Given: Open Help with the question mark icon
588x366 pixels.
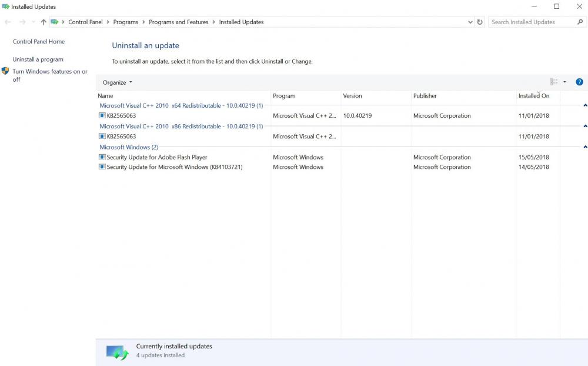Looking at the screenshot, I should (x=579, y=82).
